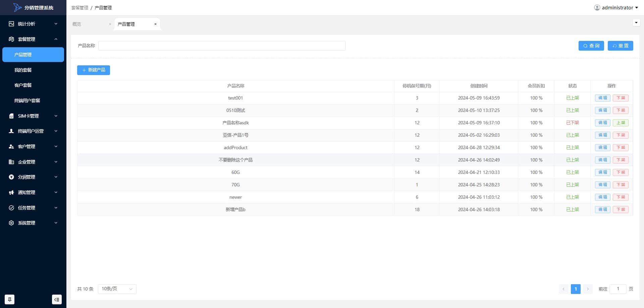Click the 新建产品 button

tap(94, 70)
